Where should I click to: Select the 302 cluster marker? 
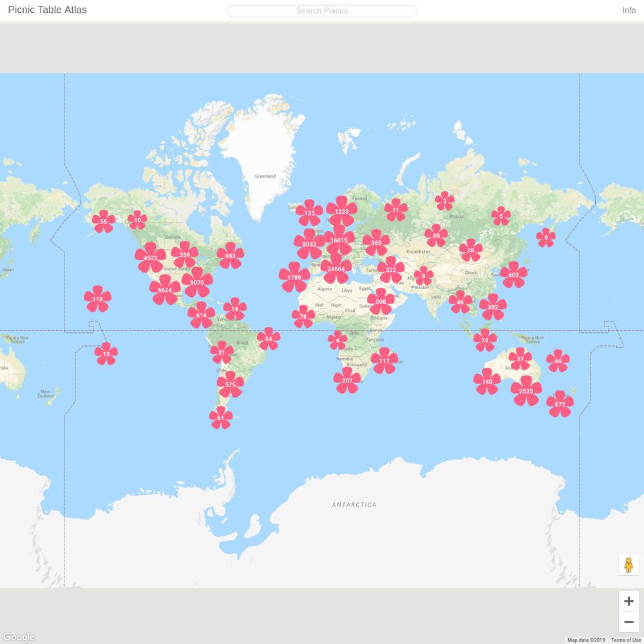tap(493, 307)
